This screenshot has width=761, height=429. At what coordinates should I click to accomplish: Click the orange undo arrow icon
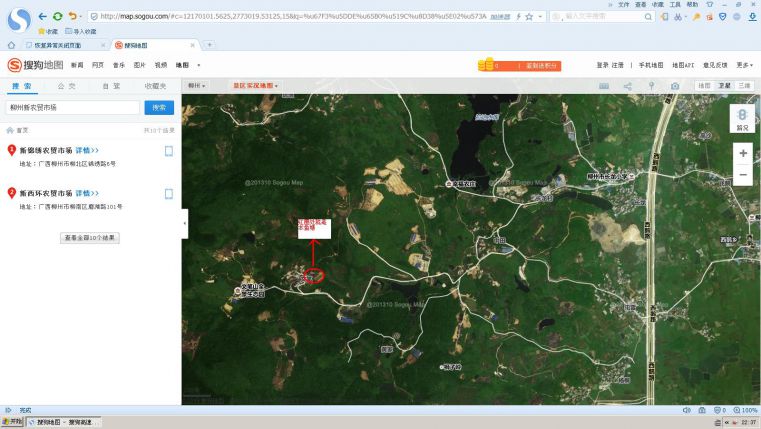pos(72,16)
